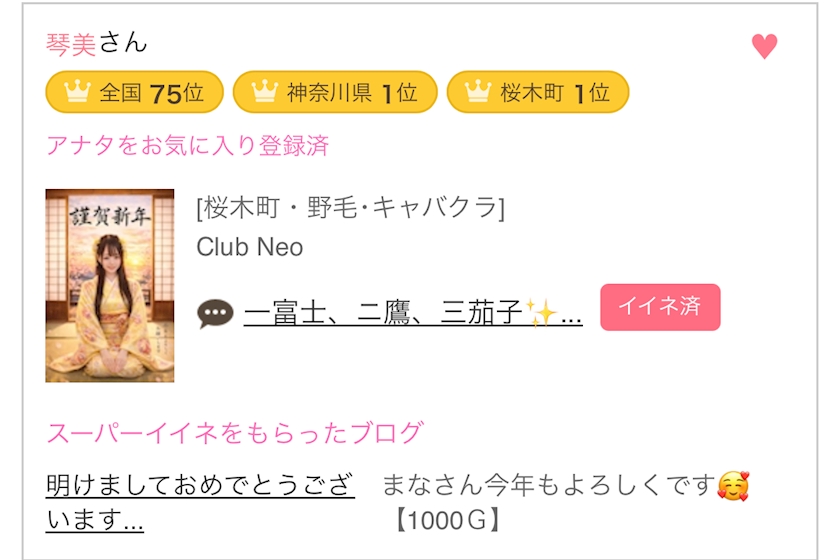Click the [桜木町・野毛・キャバクラ] category text
The image size is (840, 560).
pos(351,208)
